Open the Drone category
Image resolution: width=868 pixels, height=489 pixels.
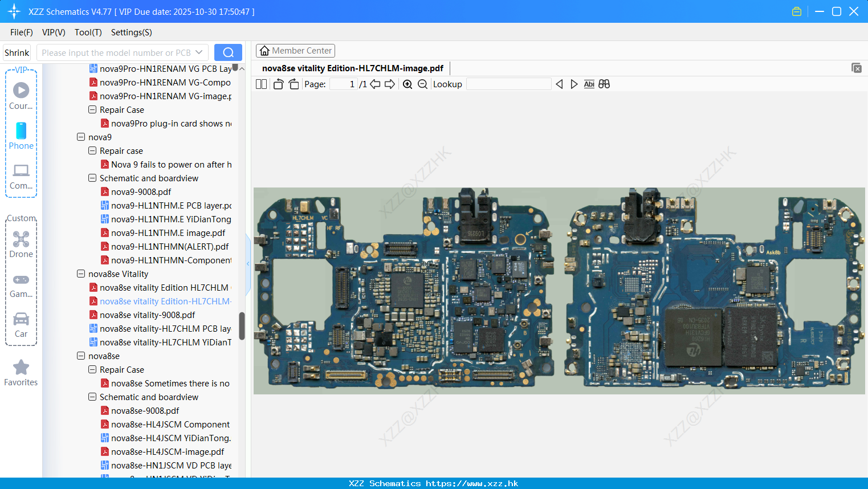21,244
